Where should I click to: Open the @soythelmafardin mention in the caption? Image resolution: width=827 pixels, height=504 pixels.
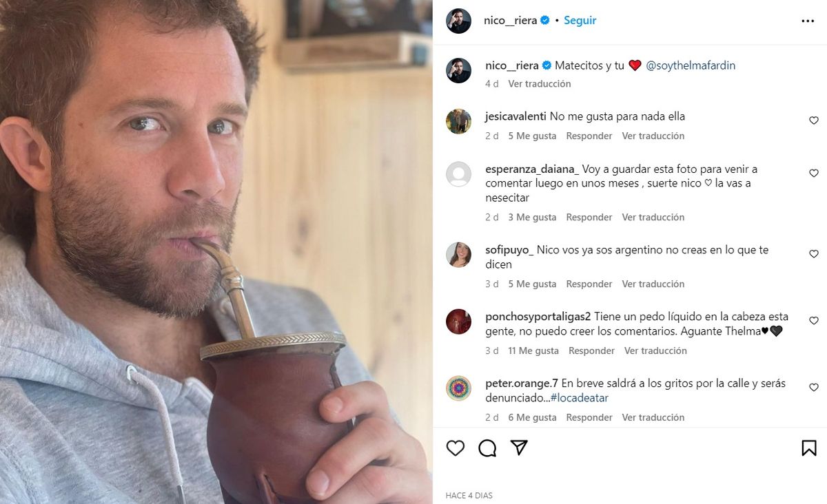pos(691,65)
